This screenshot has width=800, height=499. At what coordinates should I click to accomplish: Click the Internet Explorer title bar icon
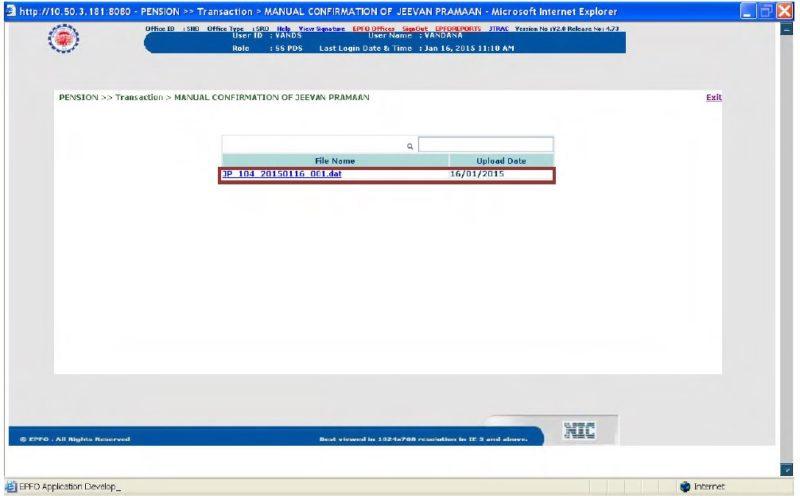tap(10, 10)
